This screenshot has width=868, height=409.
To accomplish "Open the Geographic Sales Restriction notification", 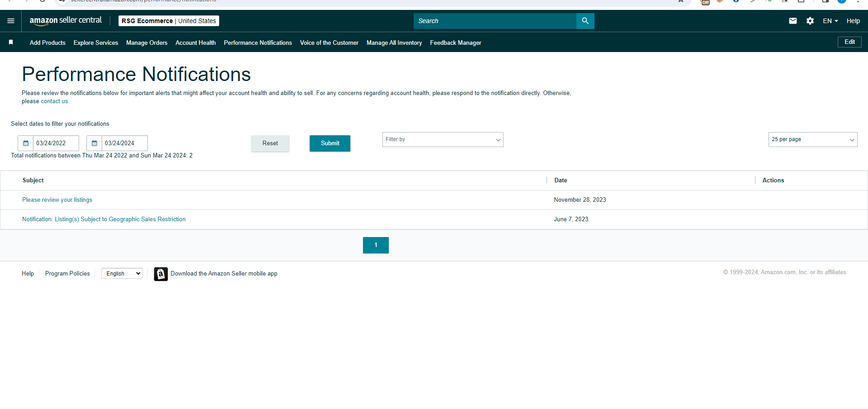I will click(x=104, y=219).
